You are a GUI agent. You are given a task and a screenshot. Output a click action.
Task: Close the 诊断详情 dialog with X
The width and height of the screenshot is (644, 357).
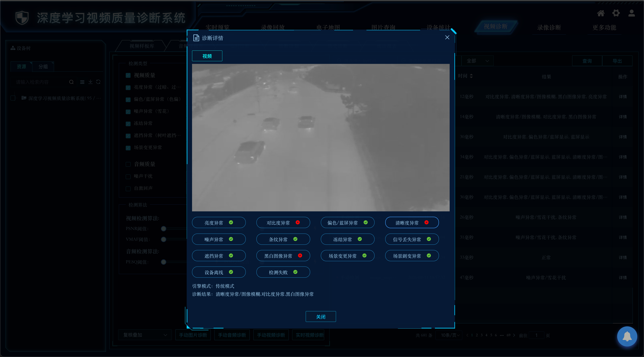447,38
